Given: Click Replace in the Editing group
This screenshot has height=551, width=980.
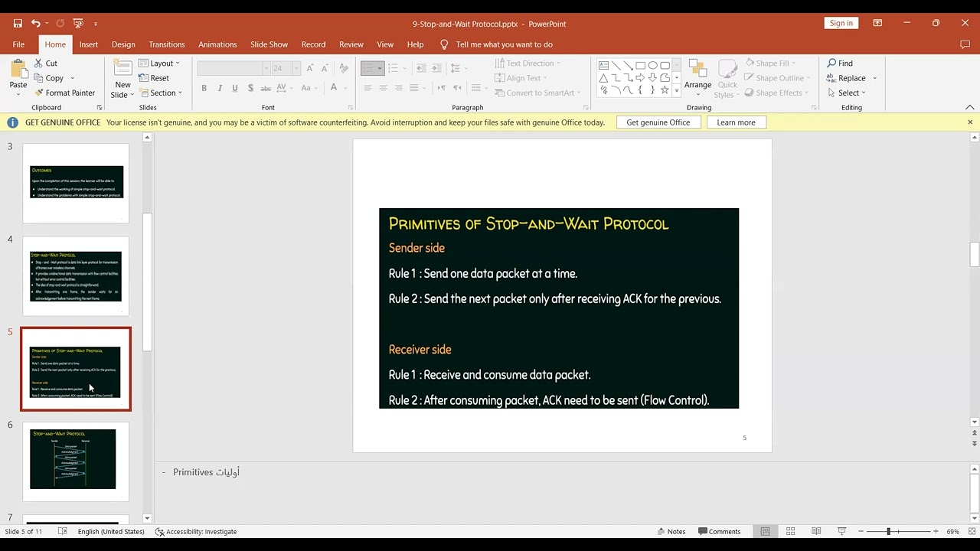Looking at the screenshot, I should click(x=846, y=78).
